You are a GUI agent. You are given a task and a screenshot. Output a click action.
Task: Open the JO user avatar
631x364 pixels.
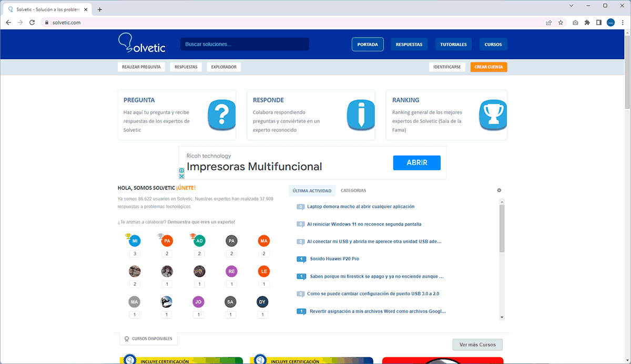tap(199, 302)
